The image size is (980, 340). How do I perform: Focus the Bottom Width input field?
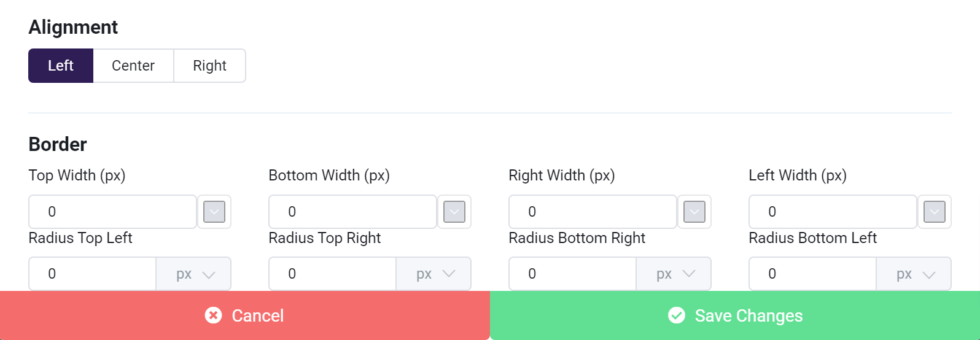point(352,212)
